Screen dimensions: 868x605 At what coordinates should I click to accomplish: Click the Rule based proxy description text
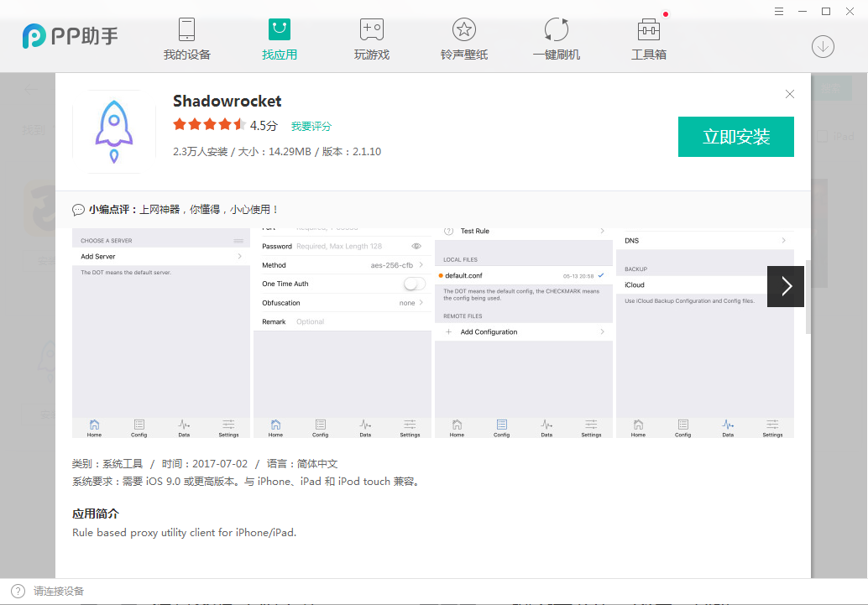(185, 533)
